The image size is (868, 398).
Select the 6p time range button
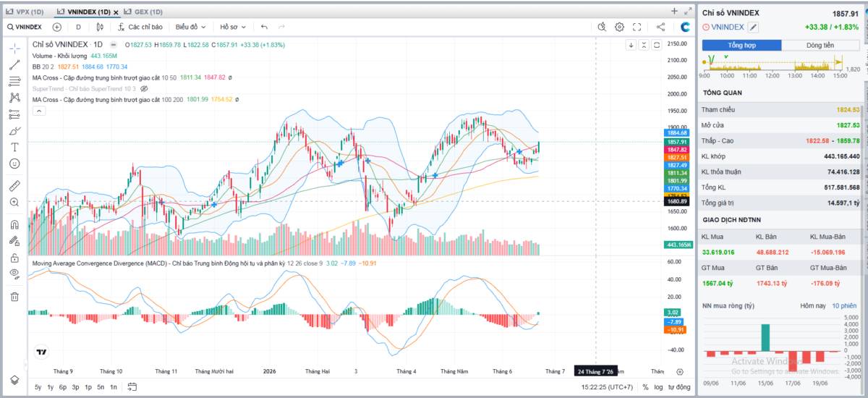tap(63, 387)
